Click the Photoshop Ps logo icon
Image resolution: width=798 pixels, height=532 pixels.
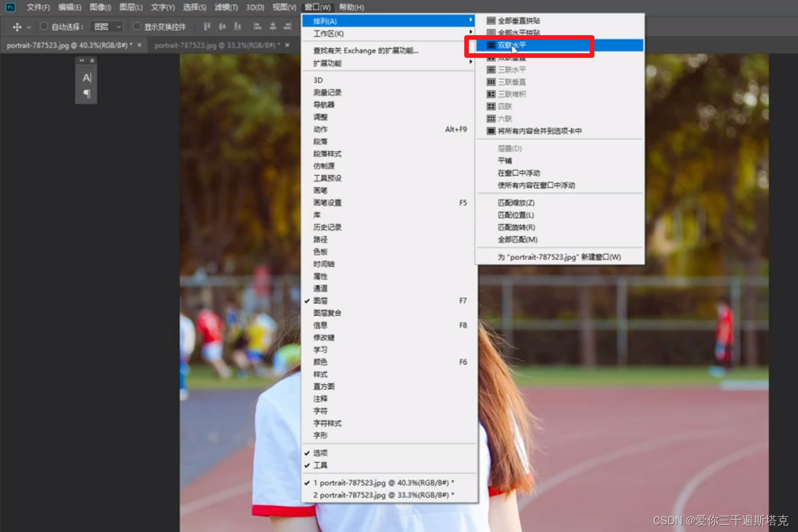[10, 7]
